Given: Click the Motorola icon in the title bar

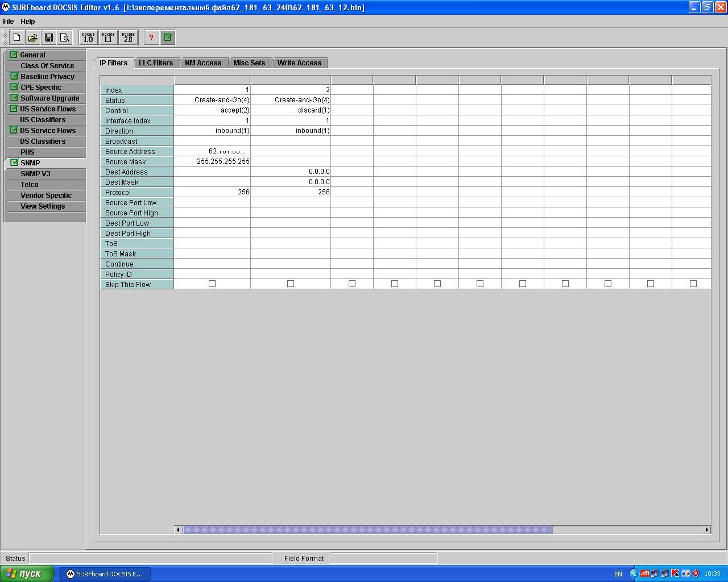Looking at the screenshot, I should [x=6, y=7].
